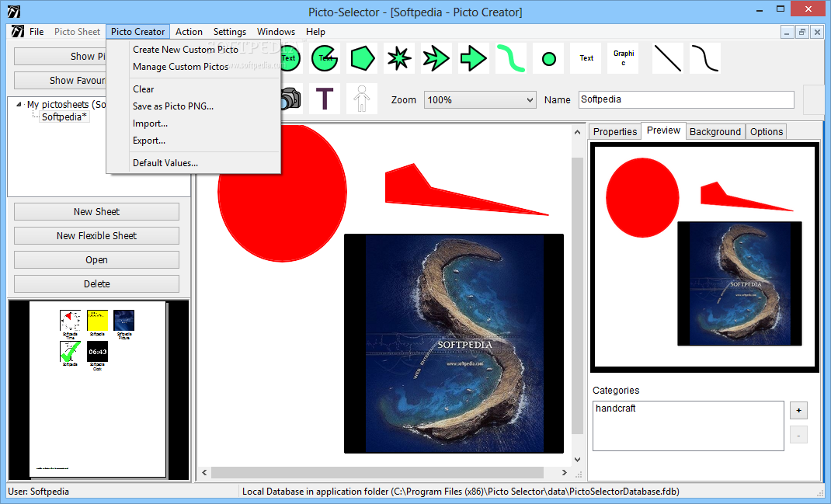Click the canvas scroll up arrow
831x504 pixels.
[x=577, y=132]
